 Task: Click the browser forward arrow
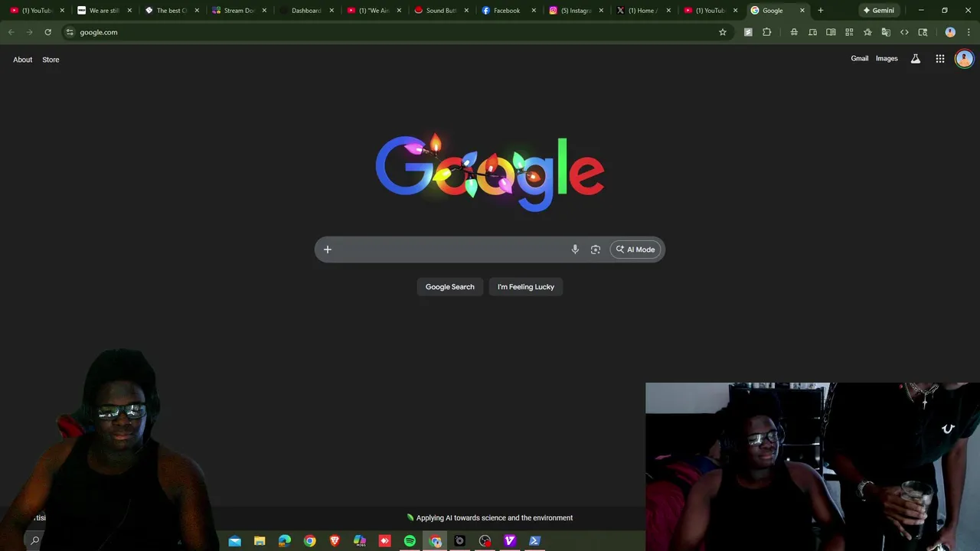point(29,32)
